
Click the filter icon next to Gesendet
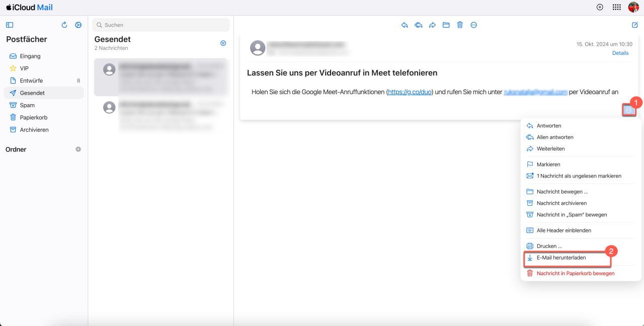(x=223, y=43)
